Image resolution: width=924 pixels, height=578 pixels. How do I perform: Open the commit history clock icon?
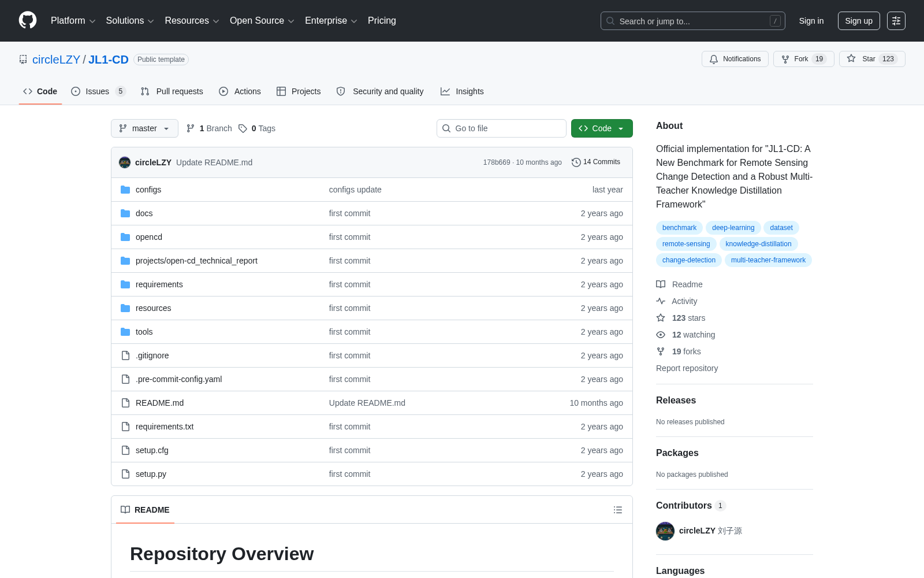coord(576,162)
